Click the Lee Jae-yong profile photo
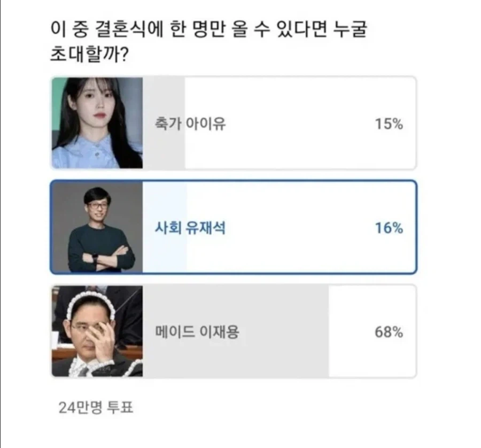Image resolution: width=481 pixels, height=448 pixels. point(96,331)
